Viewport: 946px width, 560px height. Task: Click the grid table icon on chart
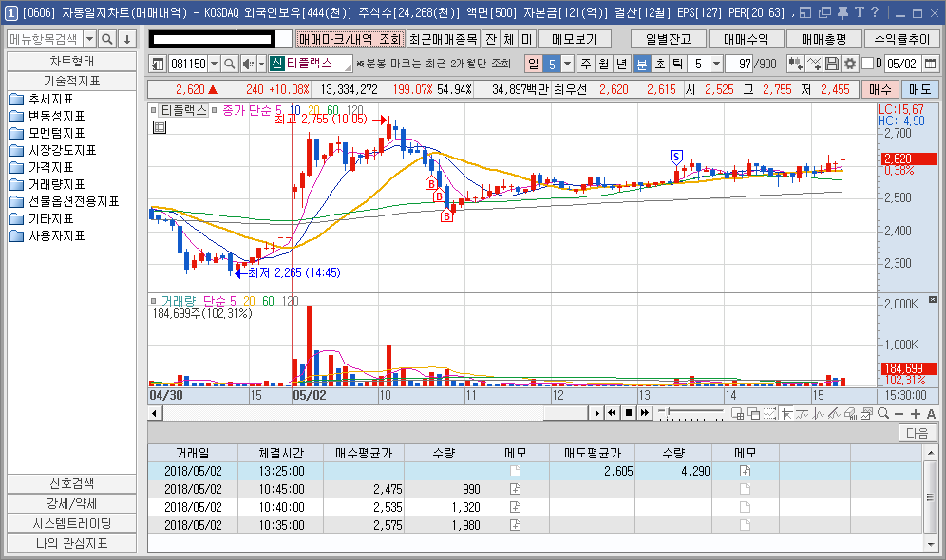tap(160, 127)
